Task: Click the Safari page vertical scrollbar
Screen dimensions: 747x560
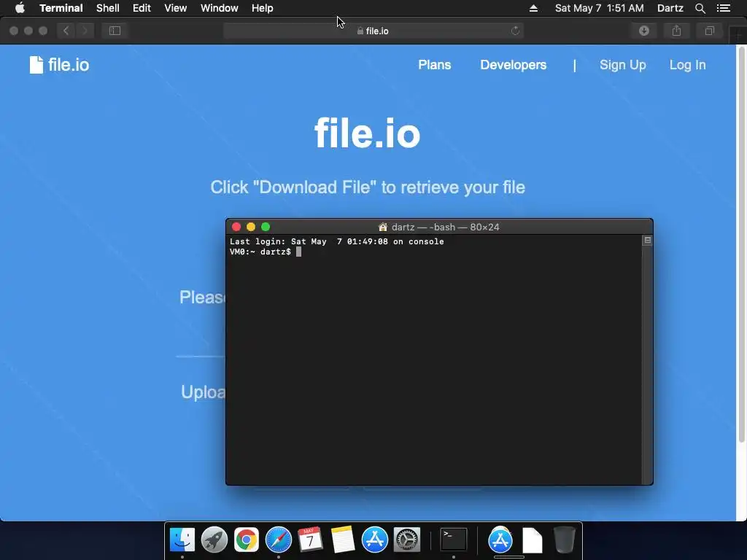Action: click(741, 245)
